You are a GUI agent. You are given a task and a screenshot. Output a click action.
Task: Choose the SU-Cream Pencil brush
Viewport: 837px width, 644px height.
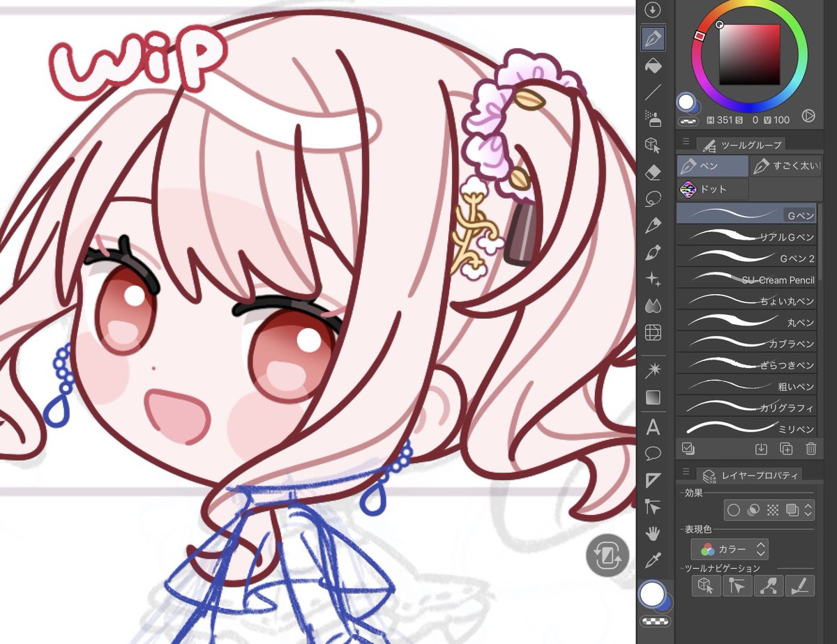click(x=746, y=279)
